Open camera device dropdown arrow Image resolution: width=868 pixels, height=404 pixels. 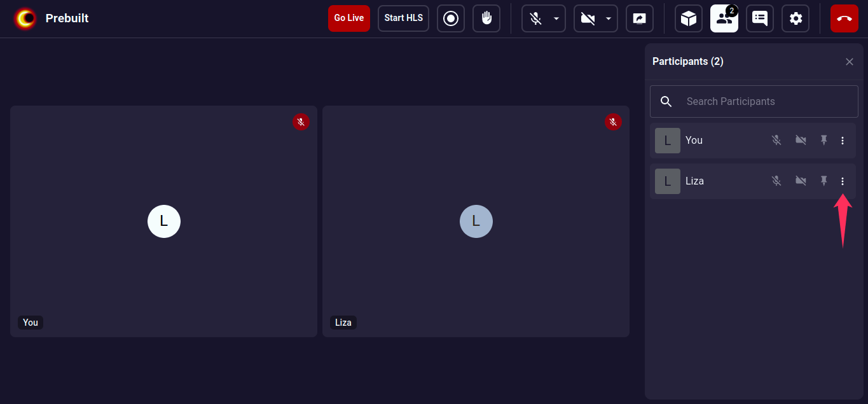point(609,18)
